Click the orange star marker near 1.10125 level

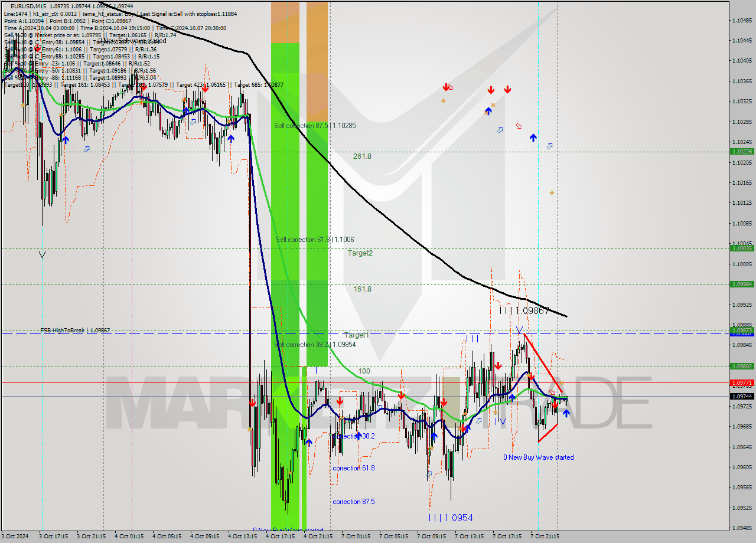point(552,192)
